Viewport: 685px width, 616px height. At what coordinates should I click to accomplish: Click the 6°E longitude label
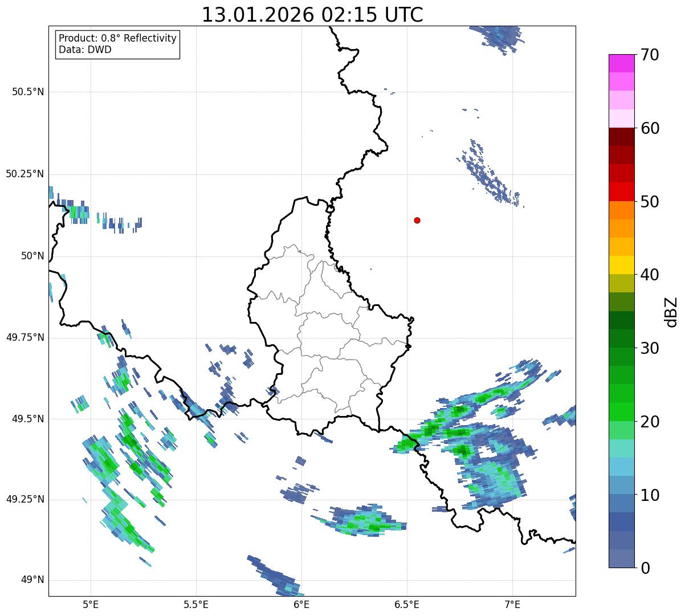tap(301, 604)
